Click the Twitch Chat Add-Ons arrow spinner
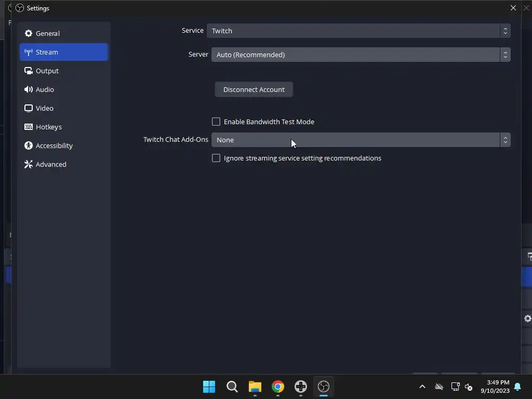532x399 pixels. click(505, 140)
